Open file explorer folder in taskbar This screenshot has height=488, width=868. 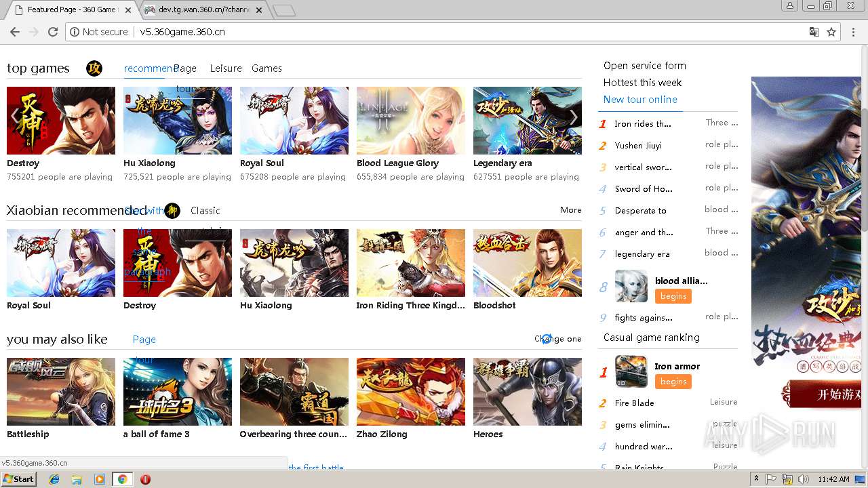(77, 479)
